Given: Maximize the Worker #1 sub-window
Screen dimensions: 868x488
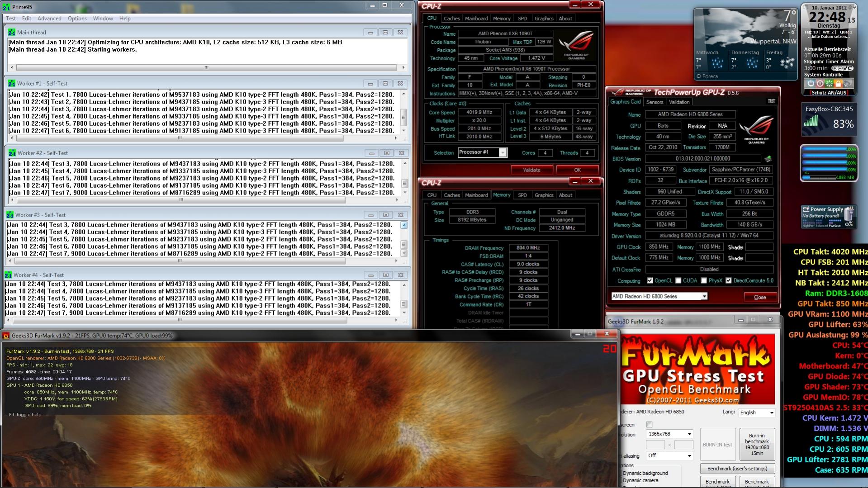Looking at the screenshot, I should click(385, 84).
